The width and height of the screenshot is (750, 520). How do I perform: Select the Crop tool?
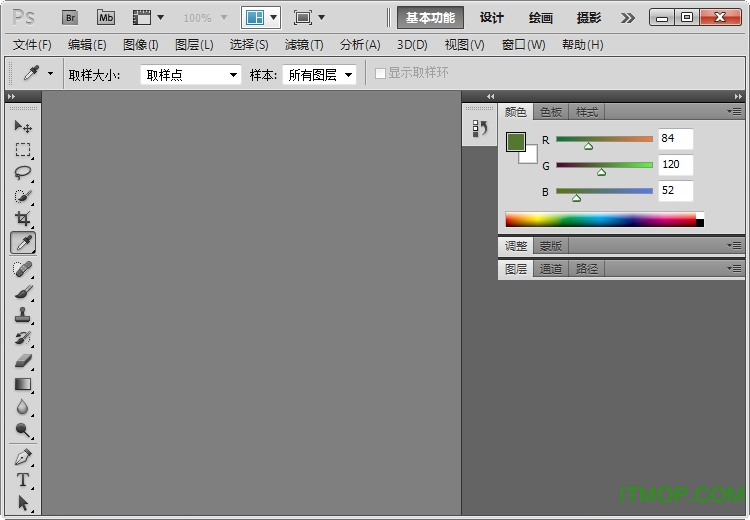(23, 219)
